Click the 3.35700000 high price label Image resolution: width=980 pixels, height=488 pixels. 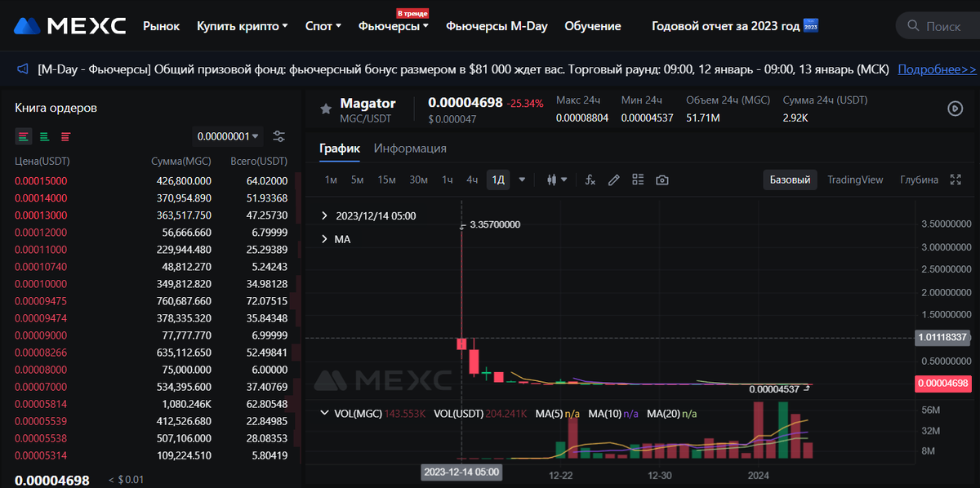(x=496, y=224)
